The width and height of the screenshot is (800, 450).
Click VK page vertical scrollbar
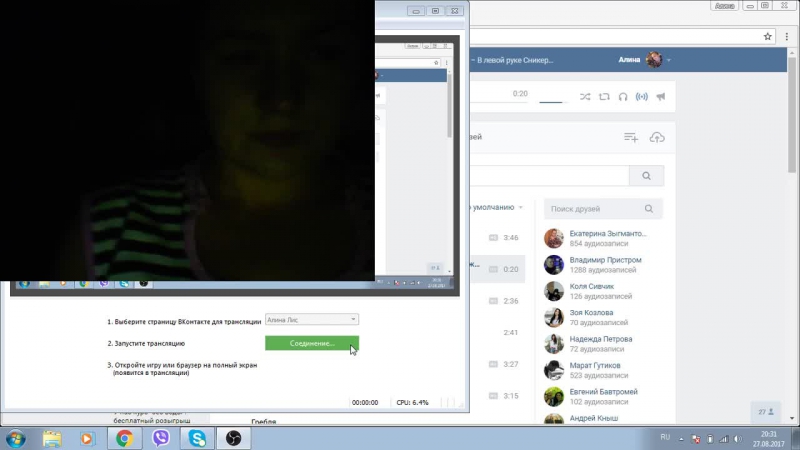click(792, 115)
